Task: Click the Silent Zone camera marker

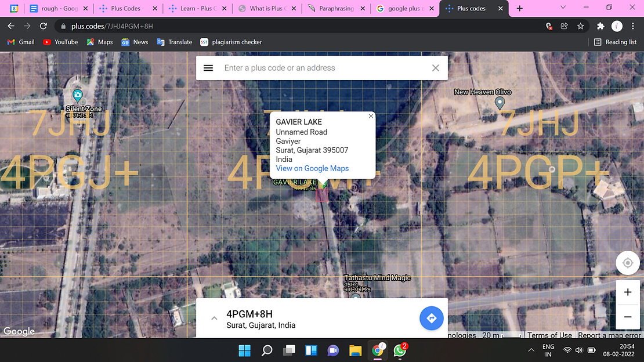Action: (x=77, y=96)
